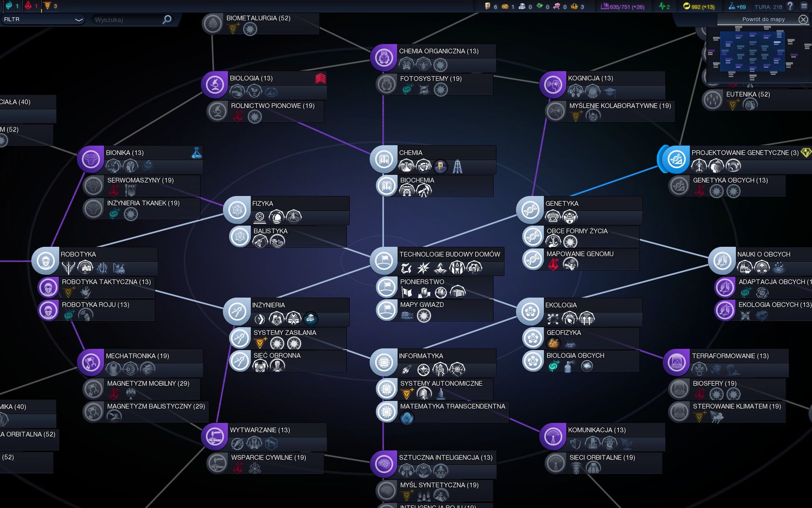This screenshot has height=508, width=812.
Task: Click the Biologia technology circle icon
Action: (214, 85)
